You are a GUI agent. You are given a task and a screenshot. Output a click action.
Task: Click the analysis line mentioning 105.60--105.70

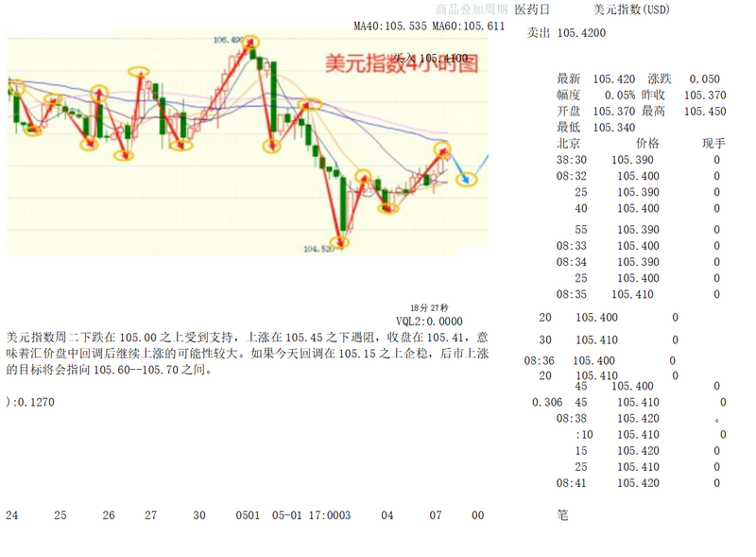point(109,370)
